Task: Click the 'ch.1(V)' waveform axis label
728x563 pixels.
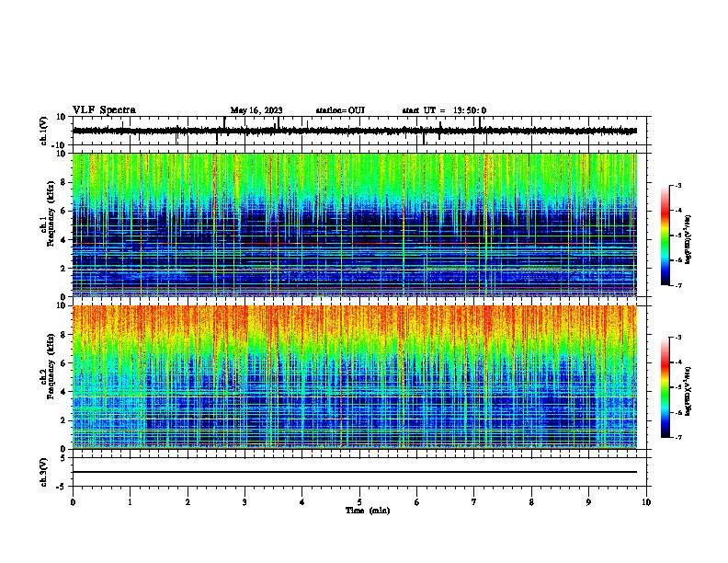Action: click(x=44, y=131)
